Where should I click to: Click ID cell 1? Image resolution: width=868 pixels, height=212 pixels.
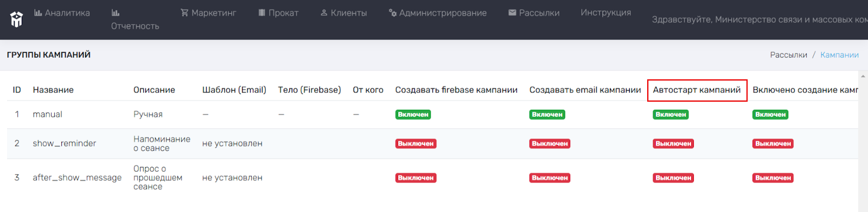pos(17,114)
